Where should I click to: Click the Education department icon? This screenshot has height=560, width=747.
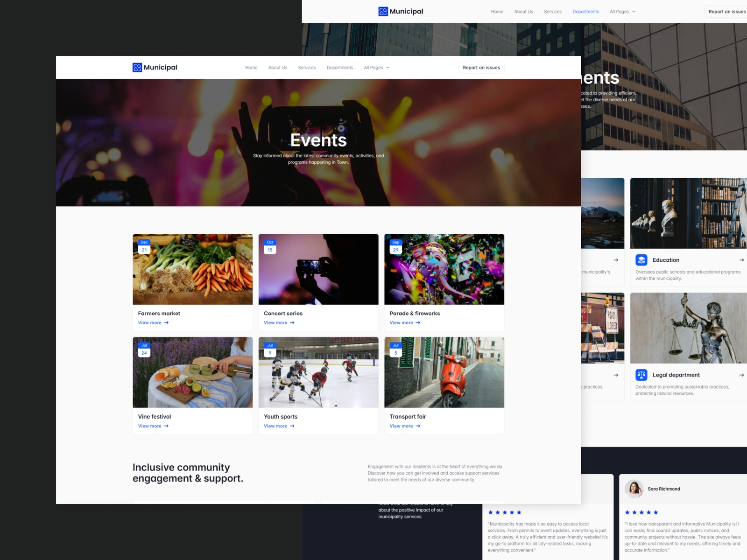click(641, 260)
